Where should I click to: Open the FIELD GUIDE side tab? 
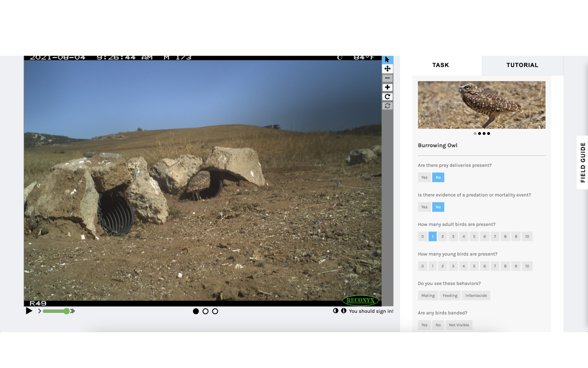[x=582, y=162]
